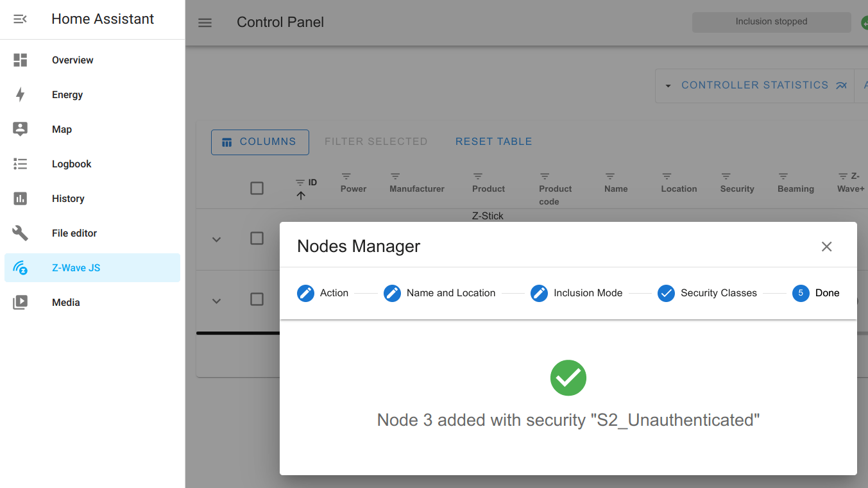
Task: Click the Inclusion stopped progress bar
Action: pos(771,21)
